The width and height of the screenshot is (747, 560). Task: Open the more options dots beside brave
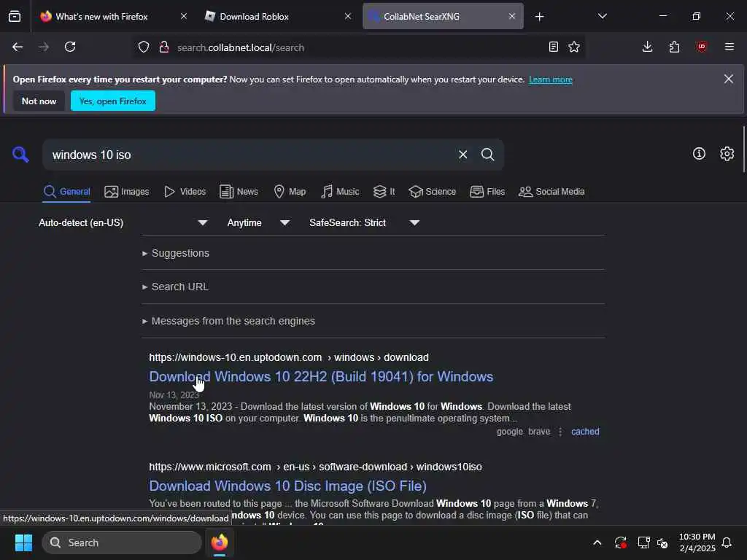(x=560, y=432)
